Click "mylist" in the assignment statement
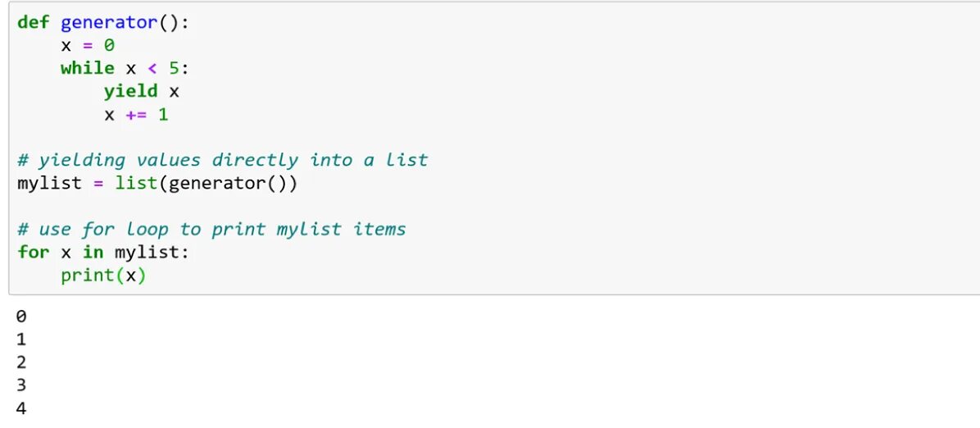Image resolution: width=980 pixels, height=428 pixels. tap(50, 184)
